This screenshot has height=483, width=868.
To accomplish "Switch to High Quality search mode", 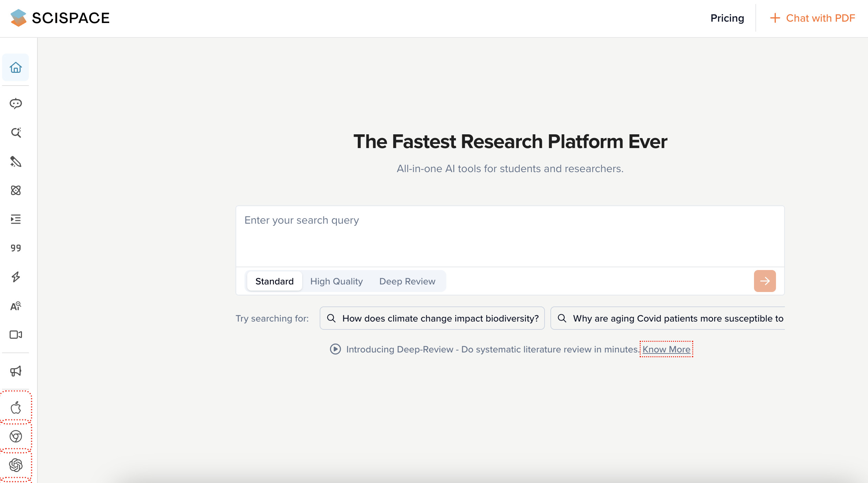I will [x=336, y=281].
